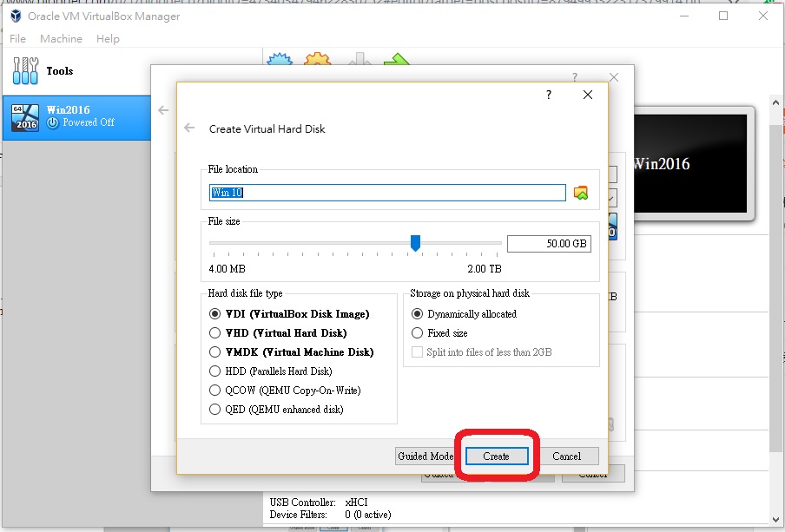Click the Create button
The width and height of the screenshot is (785, 532).
pyautogui.click(x=496, y=456)
